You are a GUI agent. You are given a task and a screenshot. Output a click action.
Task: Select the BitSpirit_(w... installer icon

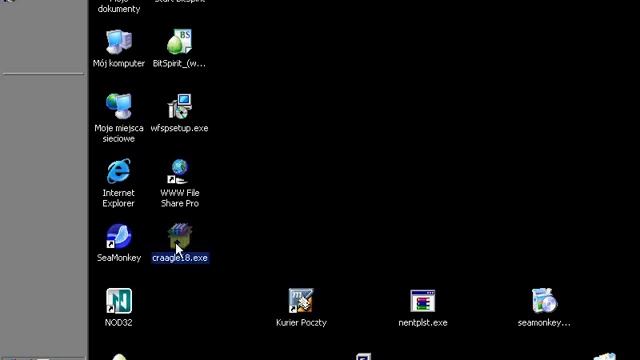(x=179, y=42)
